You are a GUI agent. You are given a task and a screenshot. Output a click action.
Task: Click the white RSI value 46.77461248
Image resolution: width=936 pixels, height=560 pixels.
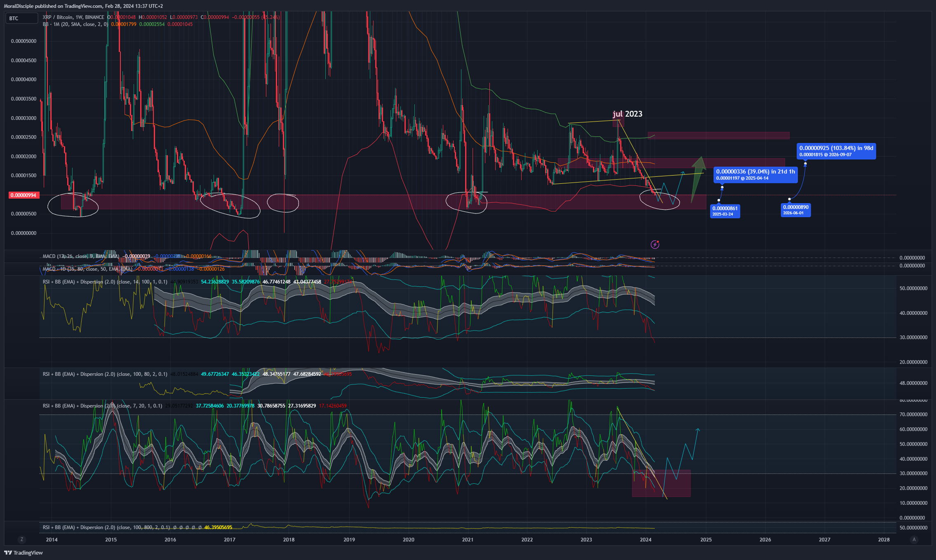tap(276, 282)
